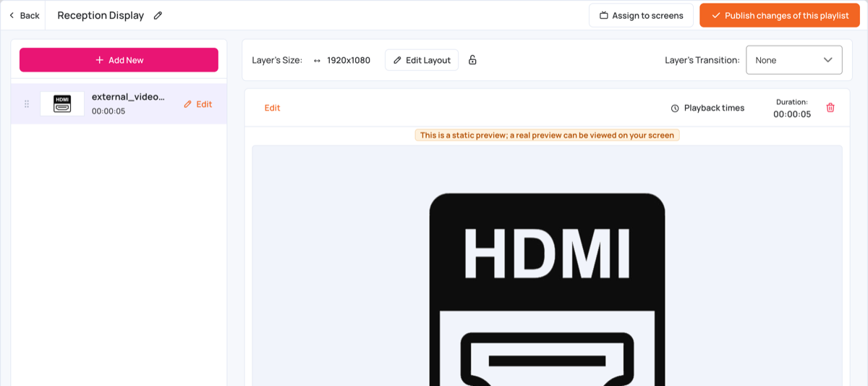The width and height of the screenshot is (868, 386).
Task: Click the Reception Display playlist title
Action: (x=101, y=15)
